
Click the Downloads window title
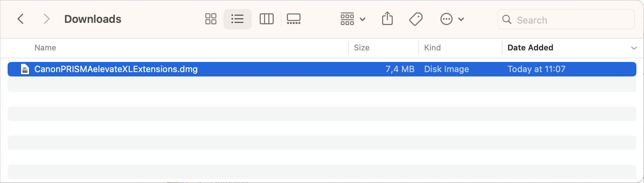(x=93, y=19)
